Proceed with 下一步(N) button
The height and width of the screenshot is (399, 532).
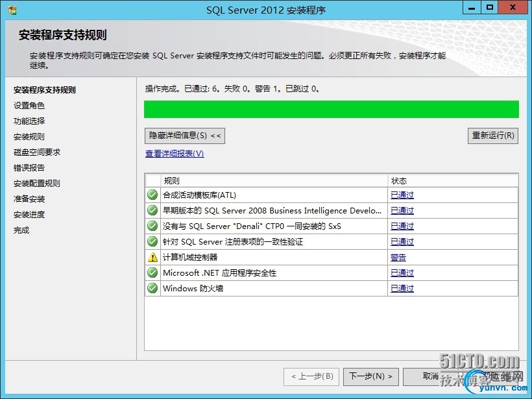pyautogui.click(x=371, y=376)
